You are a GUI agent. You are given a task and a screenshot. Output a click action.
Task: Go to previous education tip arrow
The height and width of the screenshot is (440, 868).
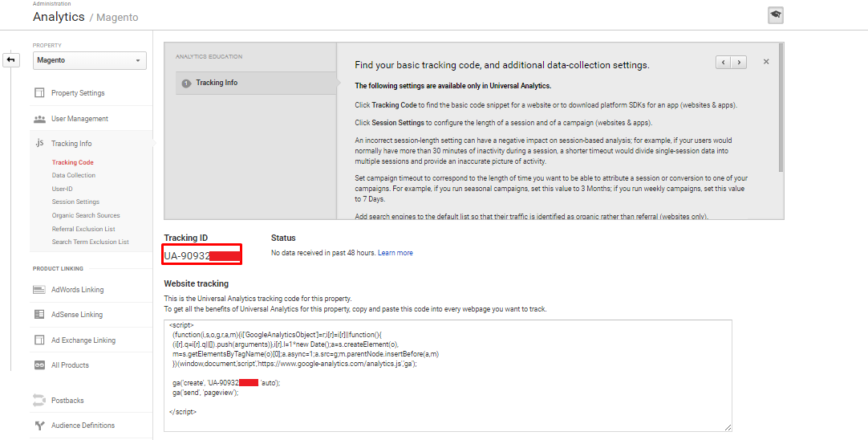click(x=724, y=62)
